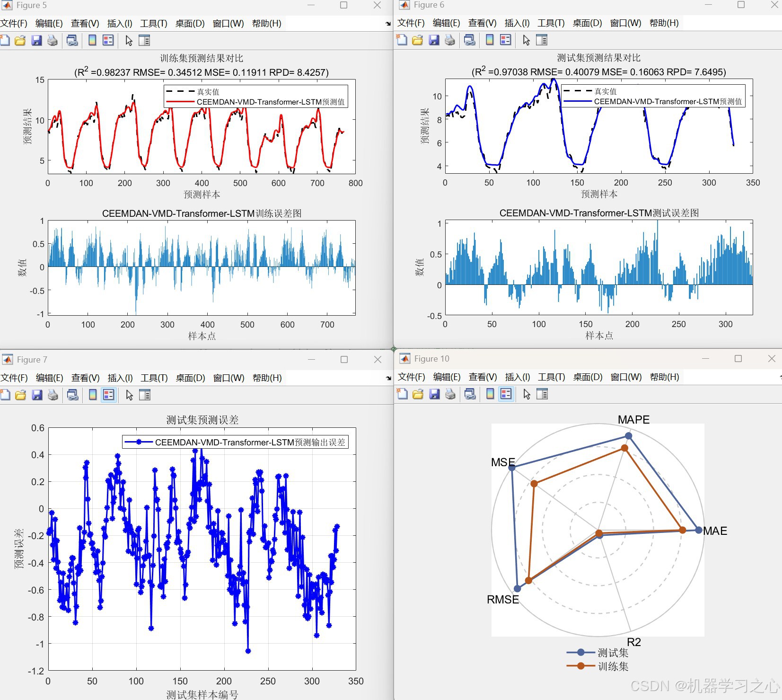782x700 pixels.
Task: Click Open File icon in Figure 7 toolbar
Action: pyautogui.click(x=21, y=395)
